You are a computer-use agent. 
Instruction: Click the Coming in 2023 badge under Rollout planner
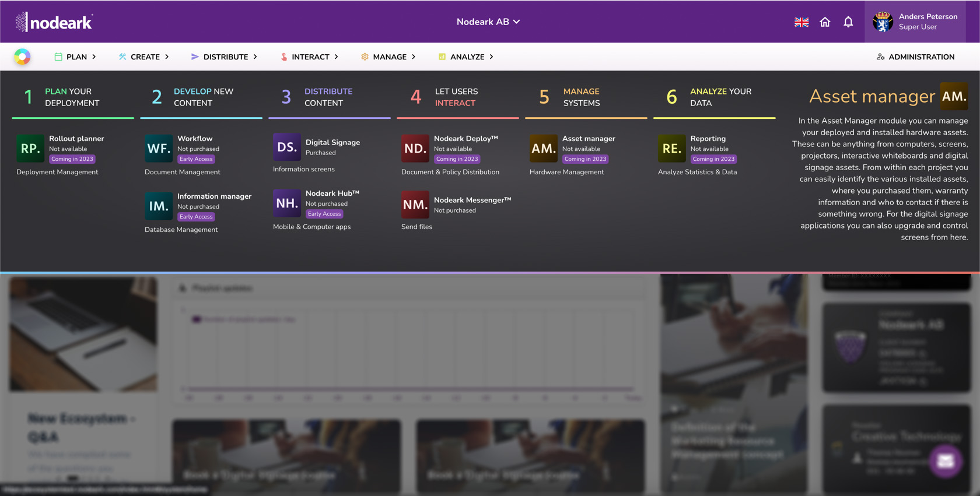click(72, 159)
